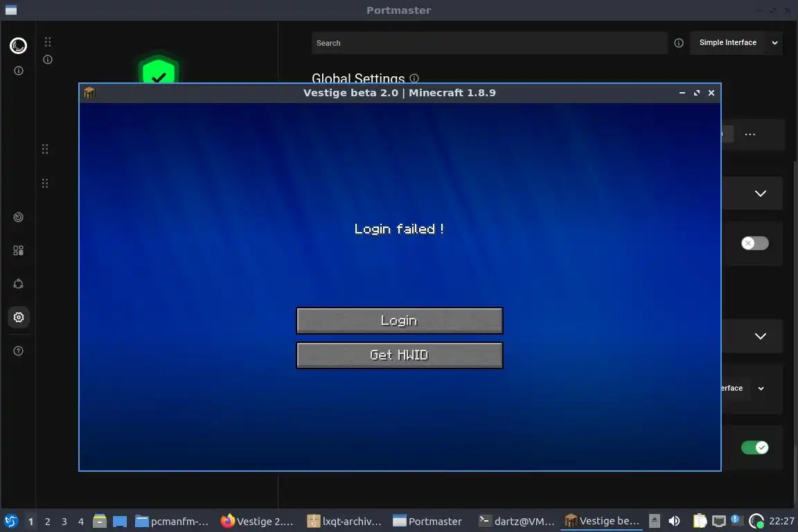Open the clipboard manager tray icon
Viewport: 798px width, 532px height.
[700, 521]
